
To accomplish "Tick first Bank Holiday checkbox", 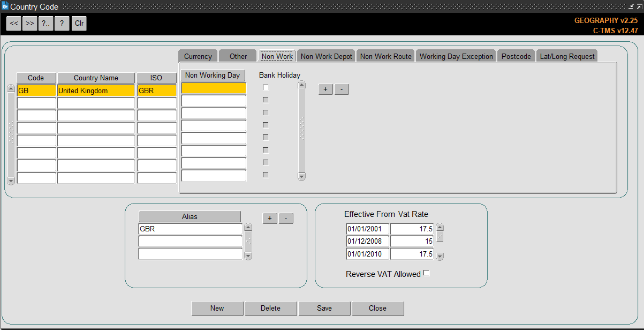I will click(x=266, y=87).
